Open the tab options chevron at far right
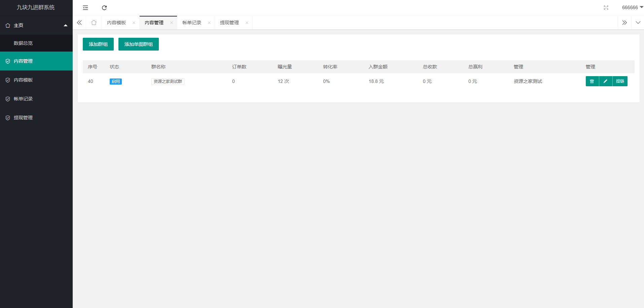The width and height of the screenshot is (644, 308). pyautogui.click(x=638, y=23)
